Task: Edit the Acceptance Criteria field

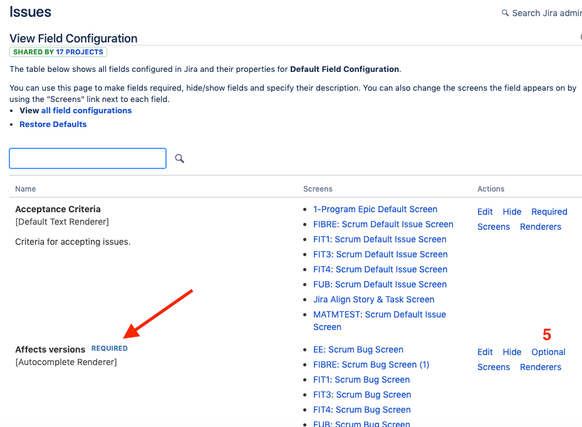Action: (x=485, y=212)
